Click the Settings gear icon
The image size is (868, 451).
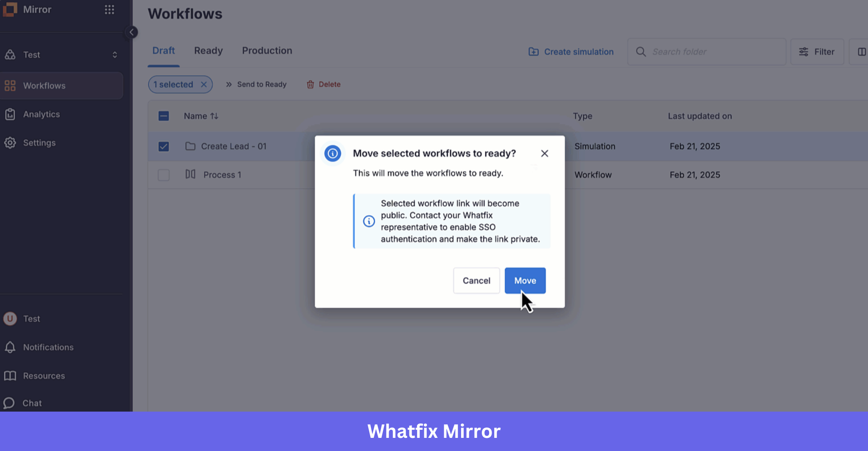[x=10, y=143]
